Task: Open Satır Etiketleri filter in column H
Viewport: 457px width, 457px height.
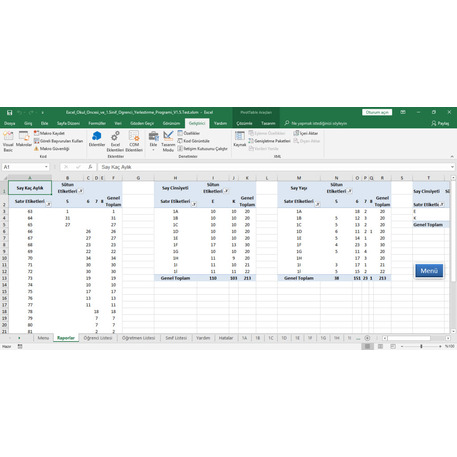Action: [x=194, y=204]
